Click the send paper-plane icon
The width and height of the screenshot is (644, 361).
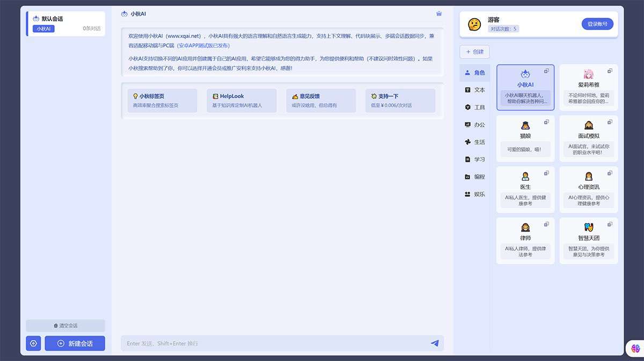pos(435,343)
